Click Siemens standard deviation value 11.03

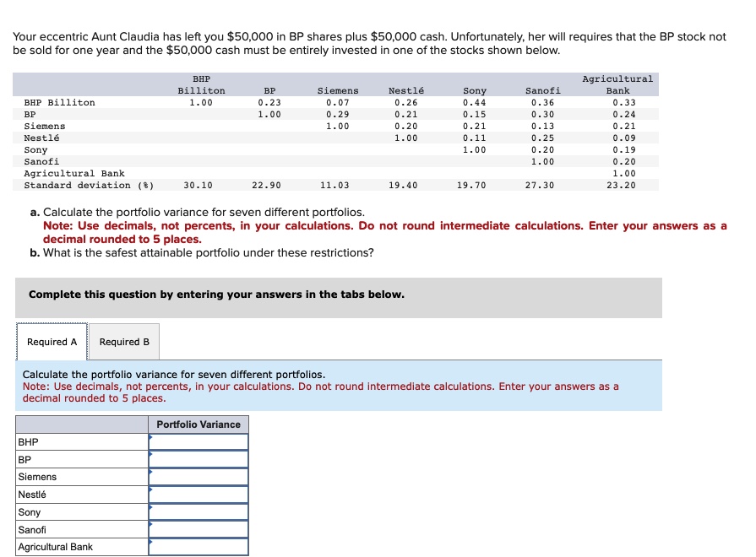coord(334,186)
